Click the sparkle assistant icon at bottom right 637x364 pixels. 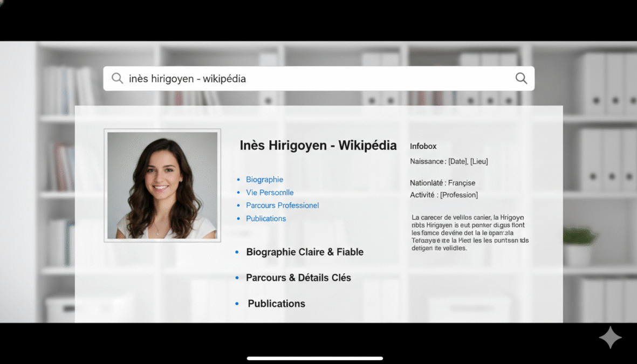point(610,338)
